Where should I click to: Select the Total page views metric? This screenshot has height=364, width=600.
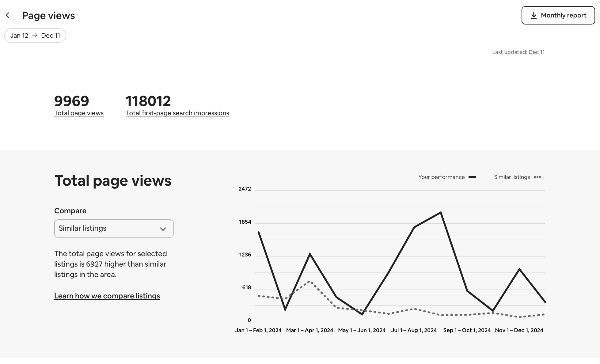(79, 113)
